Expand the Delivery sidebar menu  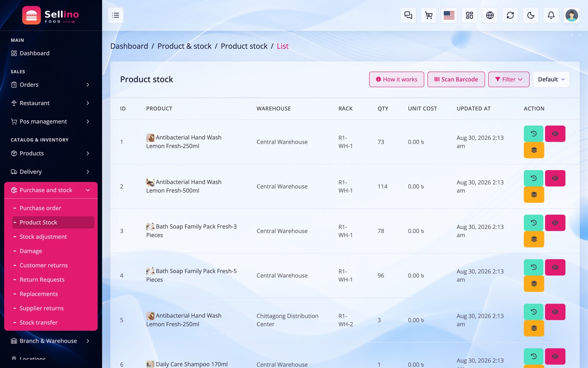[x=51, y=172]
